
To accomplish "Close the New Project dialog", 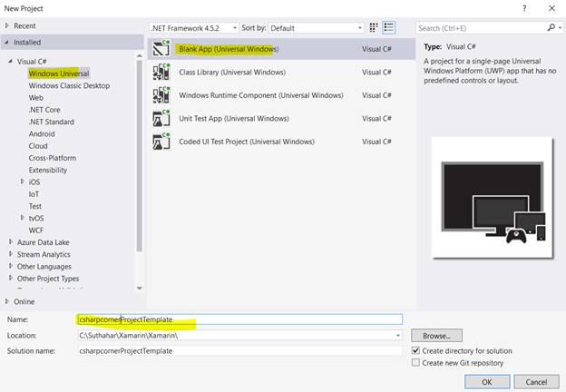I will tap(551, 8).
